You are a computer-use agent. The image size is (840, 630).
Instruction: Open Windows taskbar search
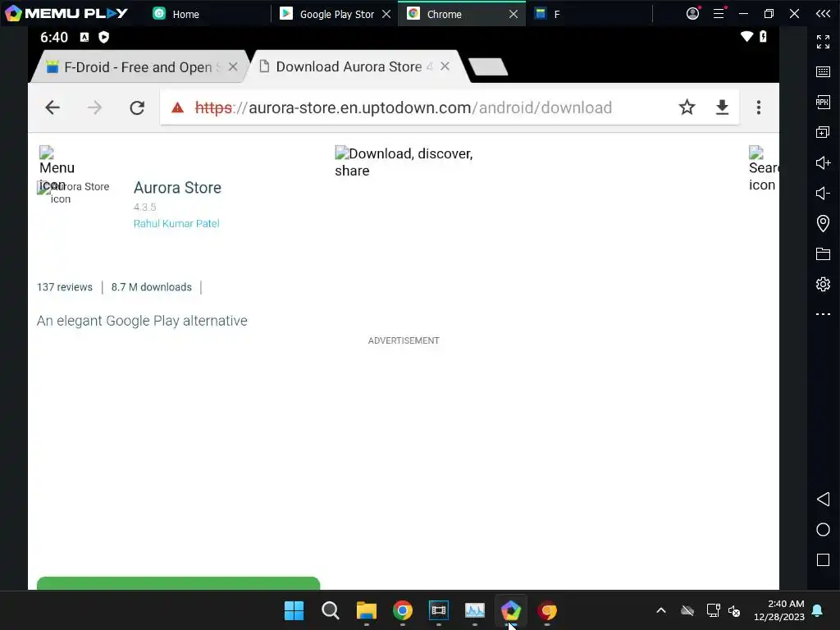click(330, 610)
